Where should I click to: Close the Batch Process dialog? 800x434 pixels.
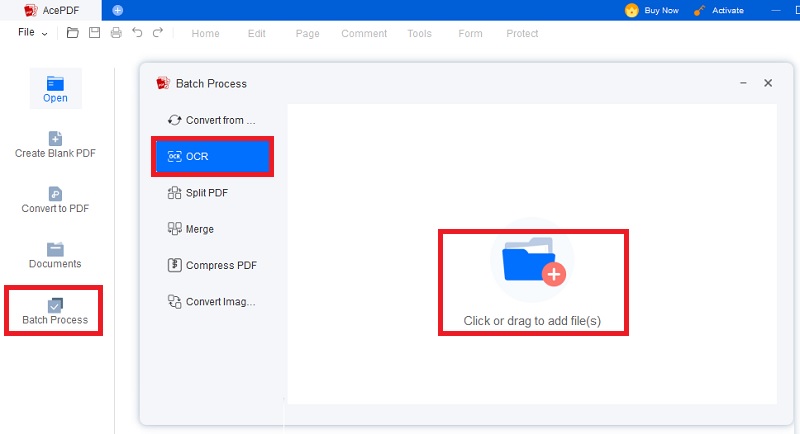pos(768,83)
